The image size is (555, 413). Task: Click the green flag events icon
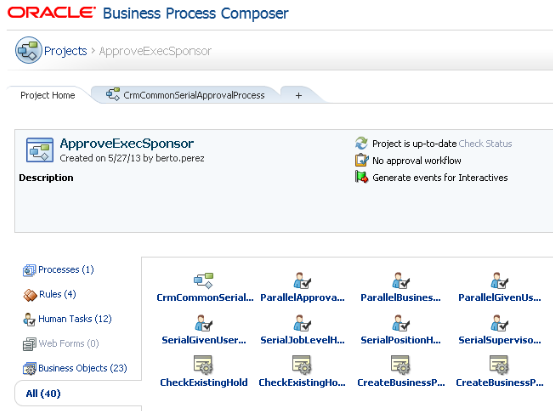click(x=361, y=177)
